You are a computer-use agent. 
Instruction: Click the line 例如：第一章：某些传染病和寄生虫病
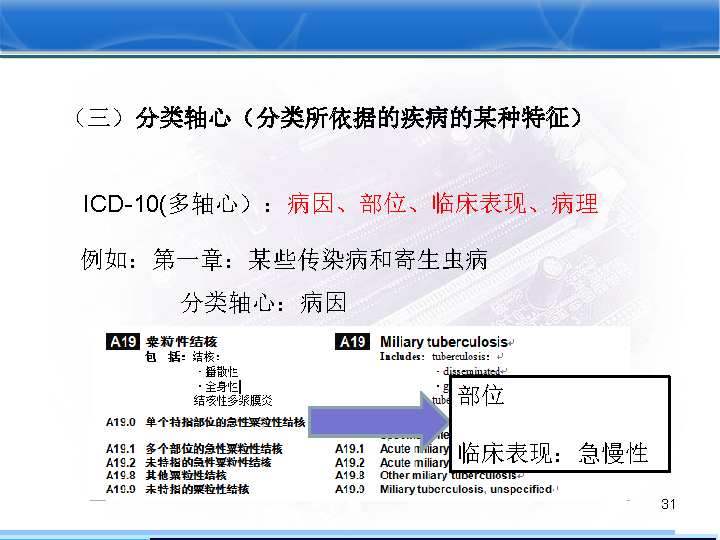(x=284, y=260)
